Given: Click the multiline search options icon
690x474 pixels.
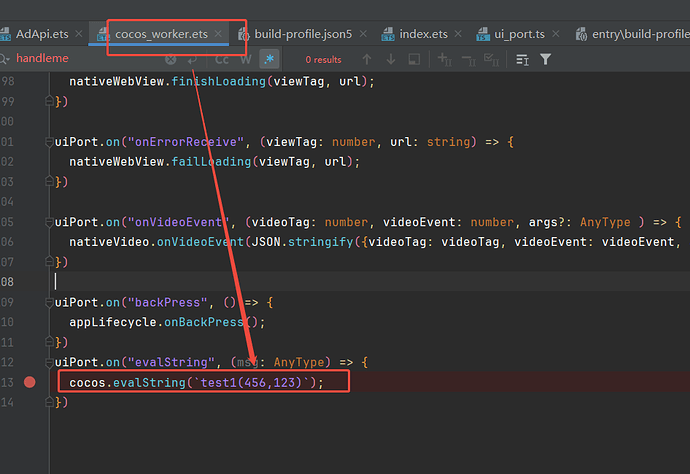Looking at the screenshot, I should (522, 59).
